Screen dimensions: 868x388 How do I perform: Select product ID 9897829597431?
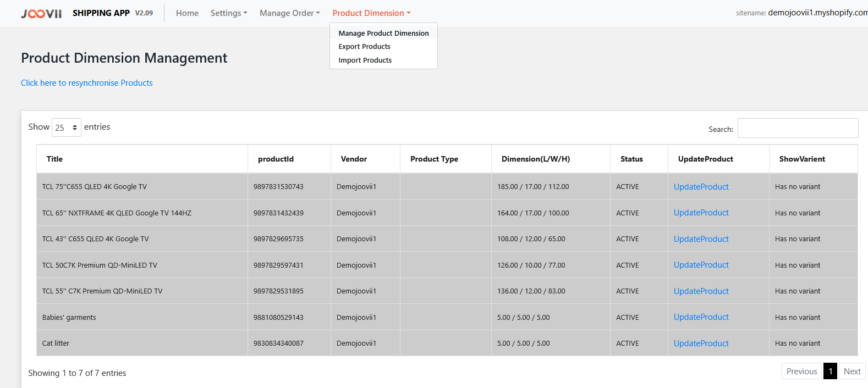[278, 265]
